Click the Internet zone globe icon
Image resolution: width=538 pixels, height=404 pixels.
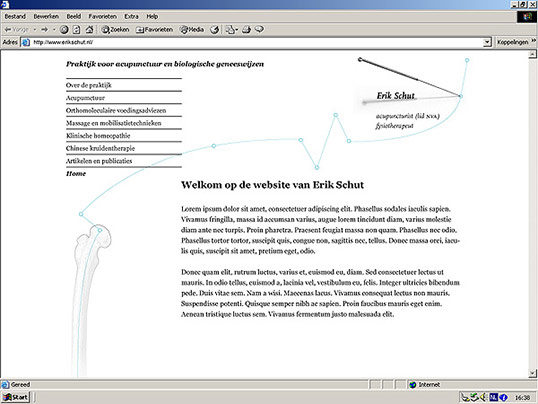click(x=412, y=385)
